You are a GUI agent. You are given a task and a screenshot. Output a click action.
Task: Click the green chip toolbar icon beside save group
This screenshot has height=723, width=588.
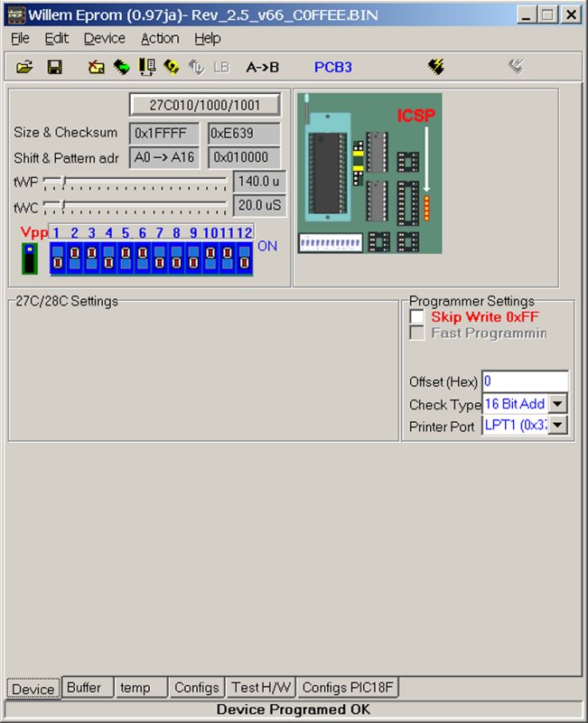(x=120, y=67)
